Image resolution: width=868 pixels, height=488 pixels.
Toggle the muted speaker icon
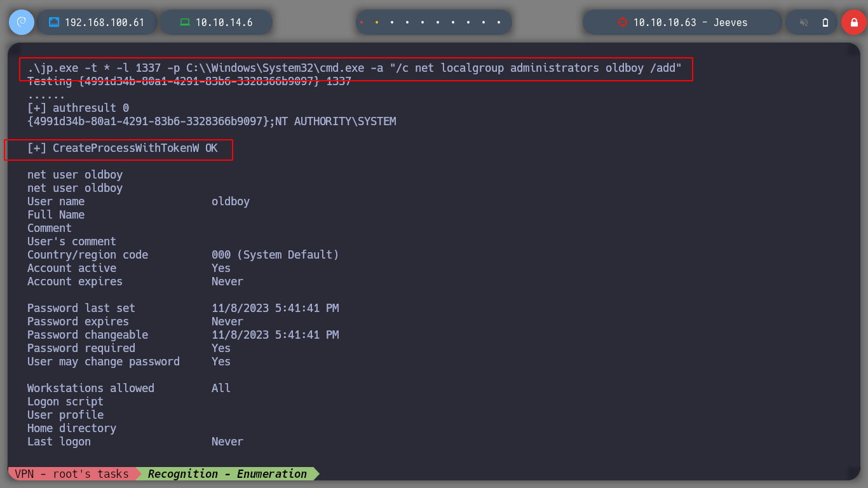[x=804, y=22]
